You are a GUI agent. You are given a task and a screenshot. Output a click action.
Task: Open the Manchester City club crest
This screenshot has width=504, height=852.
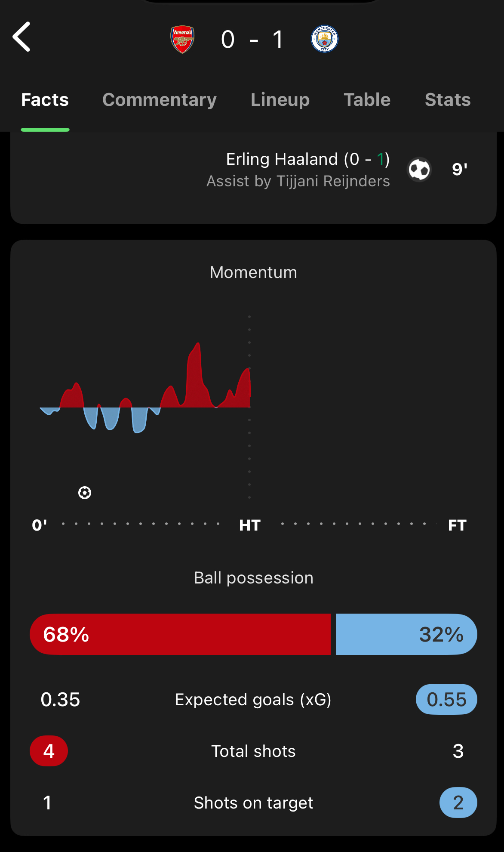pyautogui.click(x=324, y=39)
